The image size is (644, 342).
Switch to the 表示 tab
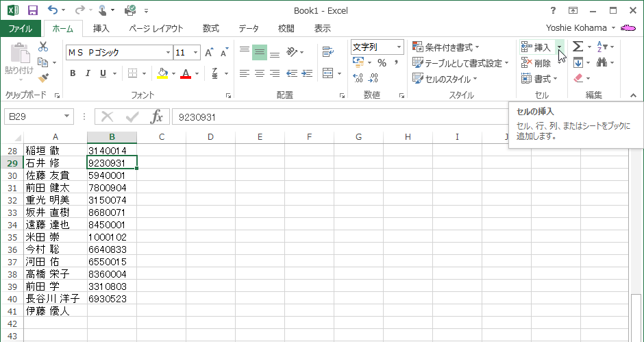(323, 28)
